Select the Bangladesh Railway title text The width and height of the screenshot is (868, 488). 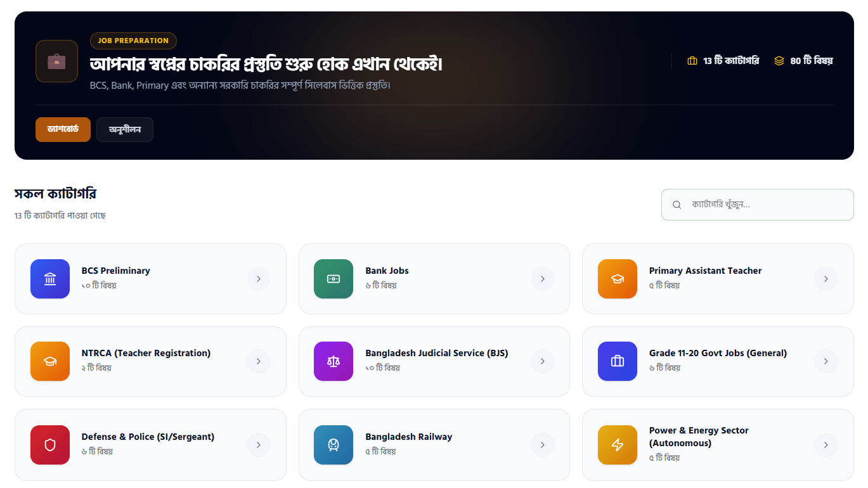pyautogui.click(x=409, y=437)
